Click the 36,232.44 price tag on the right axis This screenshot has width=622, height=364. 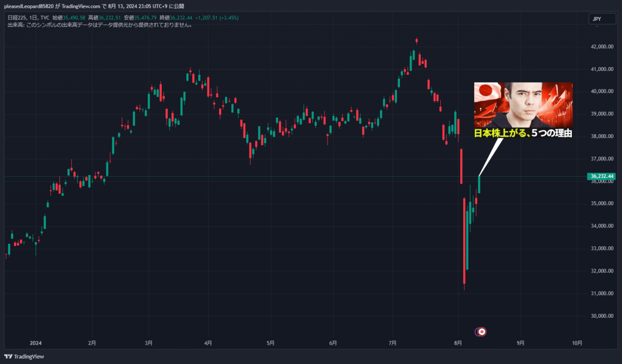(600, 176)
